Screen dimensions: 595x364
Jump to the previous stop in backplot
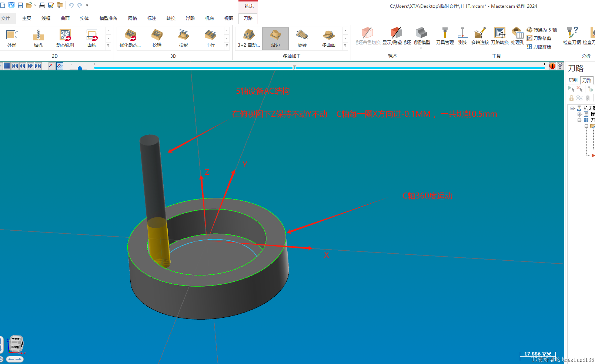(x=15, y=66)
